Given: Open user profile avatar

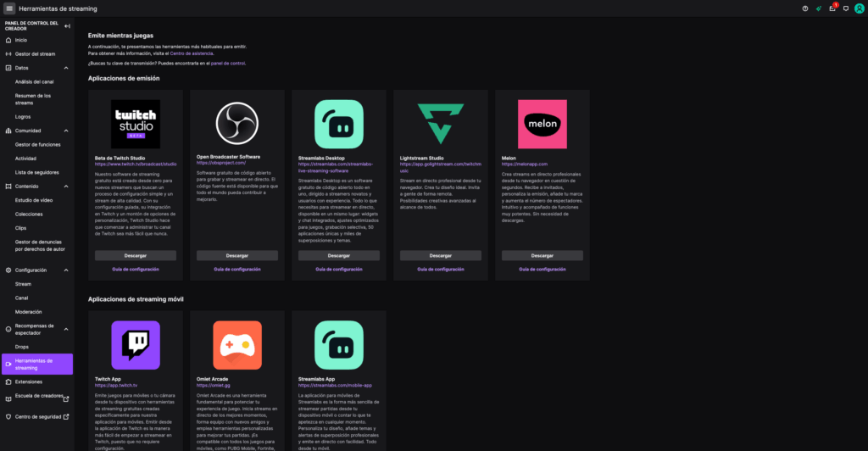Looking at the screenshot, I should click(x=860, y=8).
